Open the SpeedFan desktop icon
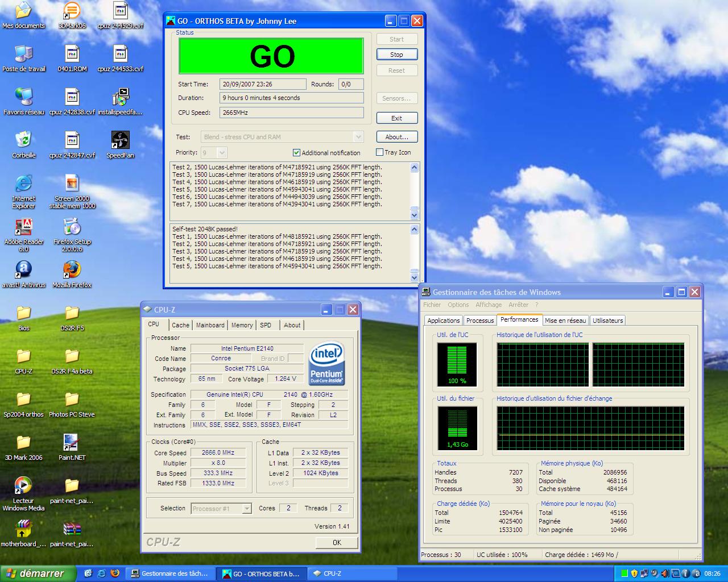This screenshot has width=728, height=582. [x=120, y=140]
